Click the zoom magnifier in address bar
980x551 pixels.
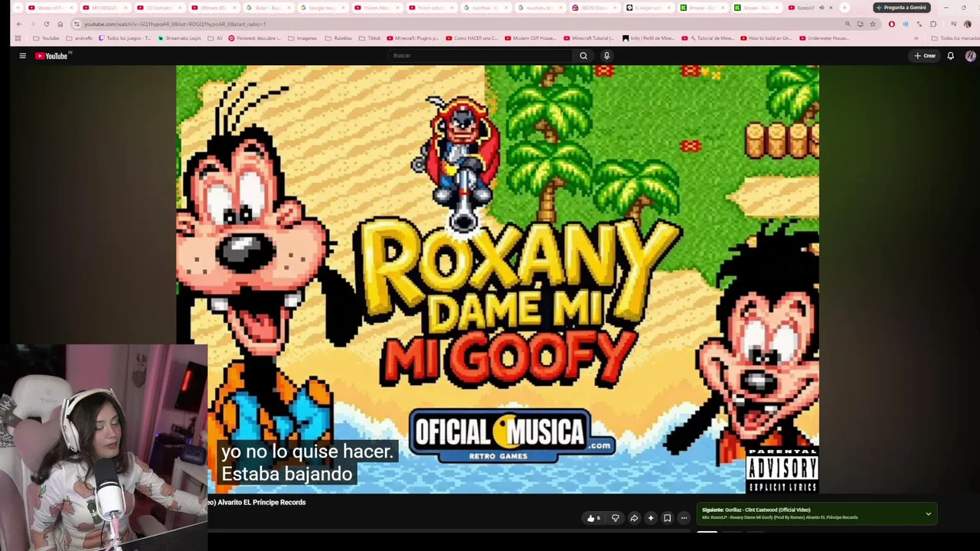[x=848, y=24]
